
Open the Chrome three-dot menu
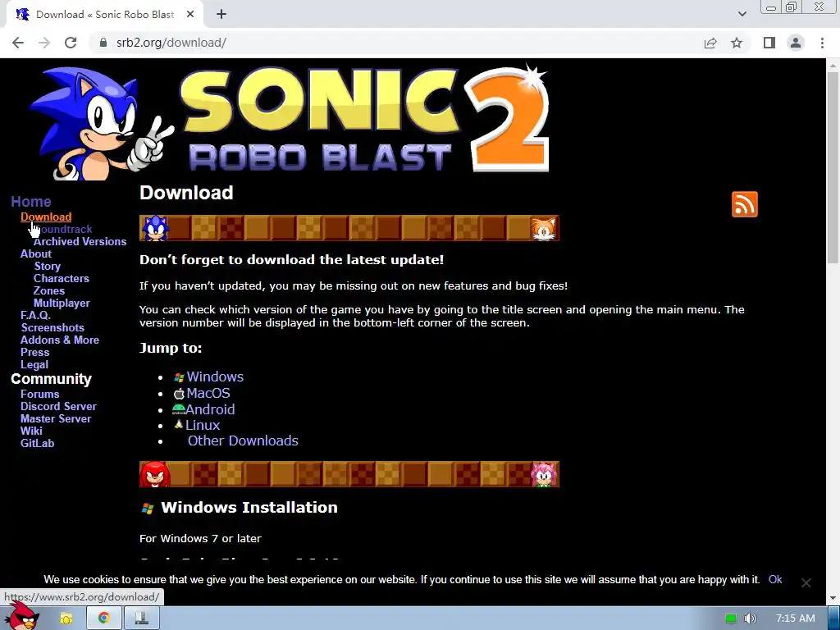tap(822, 43)
